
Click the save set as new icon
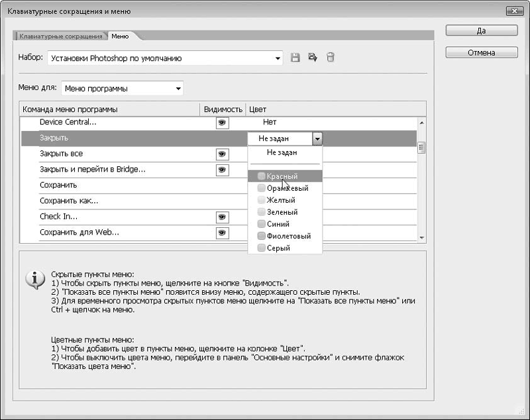313,58
